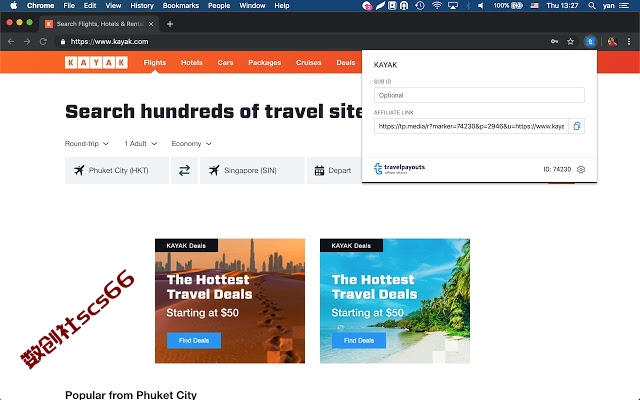Open the History menu
Screen dimensions: 640x400
(142, 5)
